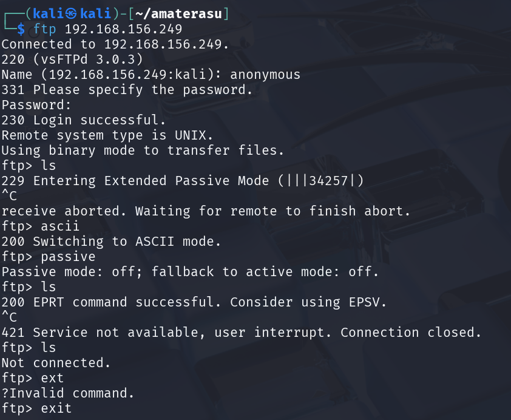Click the blue dollar sign prompt symbol

[x=21, y=29]
